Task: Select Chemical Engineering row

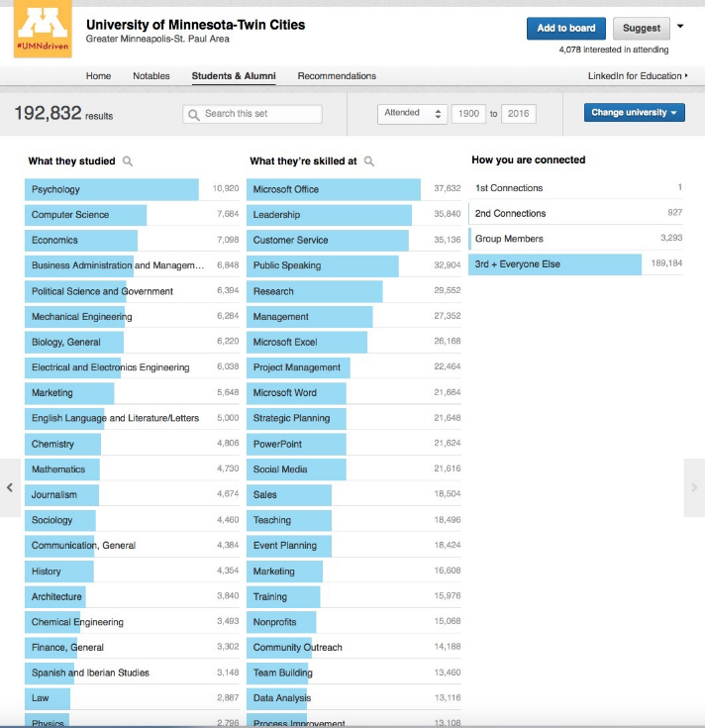Action: pyautogui.click(x=132, y=622)
